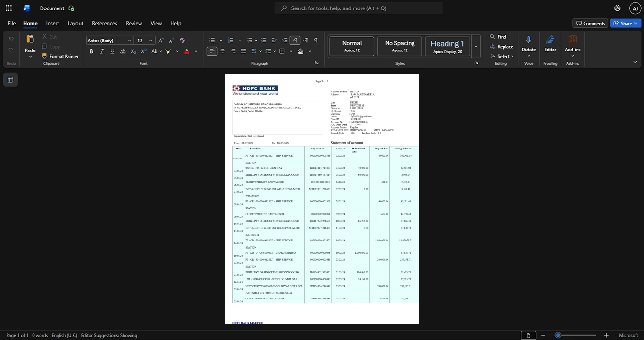Image resolution: width=644 pixels, height=340 pixels.
Task: Insert a checklist
Action: point(264,40)
